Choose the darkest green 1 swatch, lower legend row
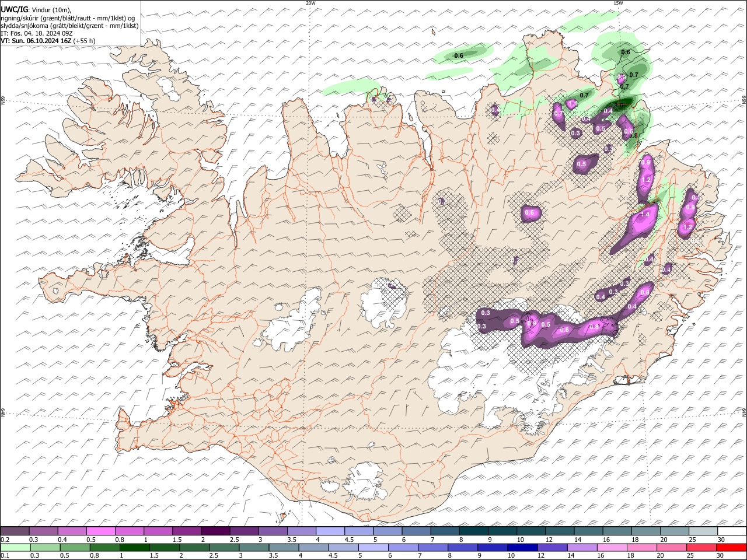This screenshot has width=747, height=560. click(x=134, y=548)
